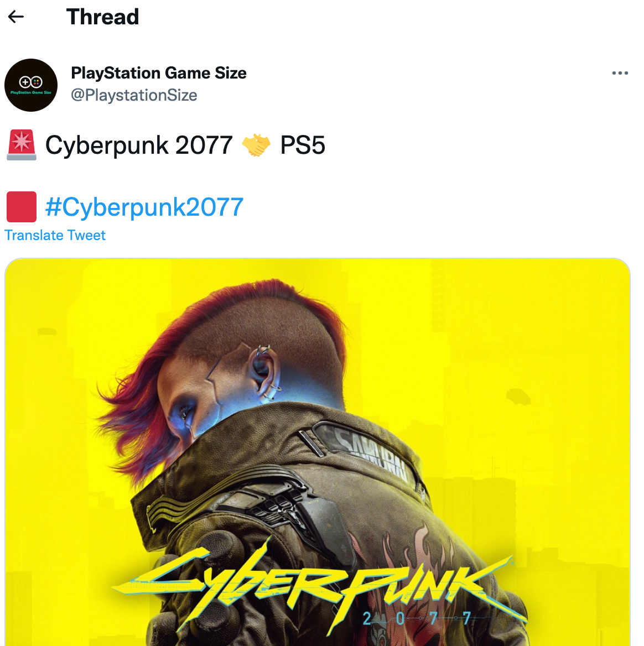Click the handshake emoji between Cyberpunk and PS5
This screenshot has width=644, height=646.
(256, 145)
